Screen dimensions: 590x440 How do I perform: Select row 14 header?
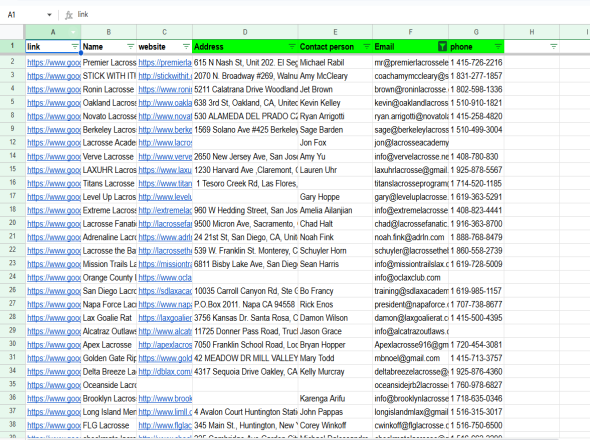[x=12, y=156]
